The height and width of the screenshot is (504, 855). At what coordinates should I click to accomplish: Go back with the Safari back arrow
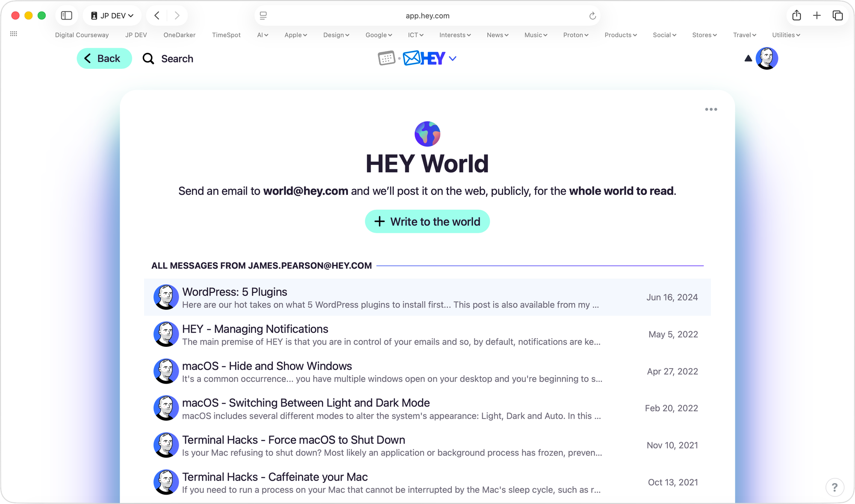[157, 16]
